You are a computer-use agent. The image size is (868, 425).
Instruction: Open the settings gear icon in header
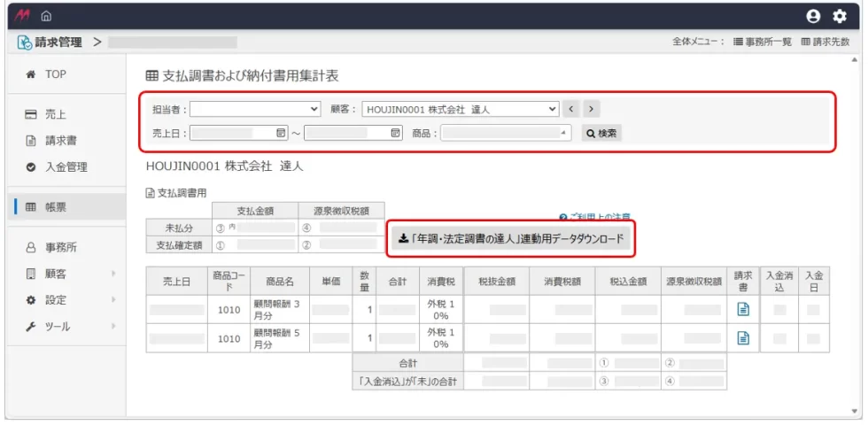coord(840,16)
